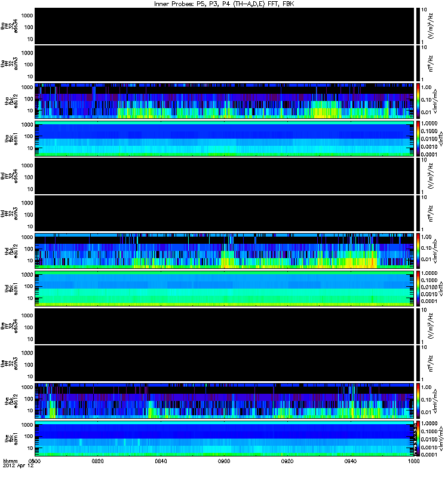
Task: Click the 'hhmm' axis unit label
Action: pos(10,461)
